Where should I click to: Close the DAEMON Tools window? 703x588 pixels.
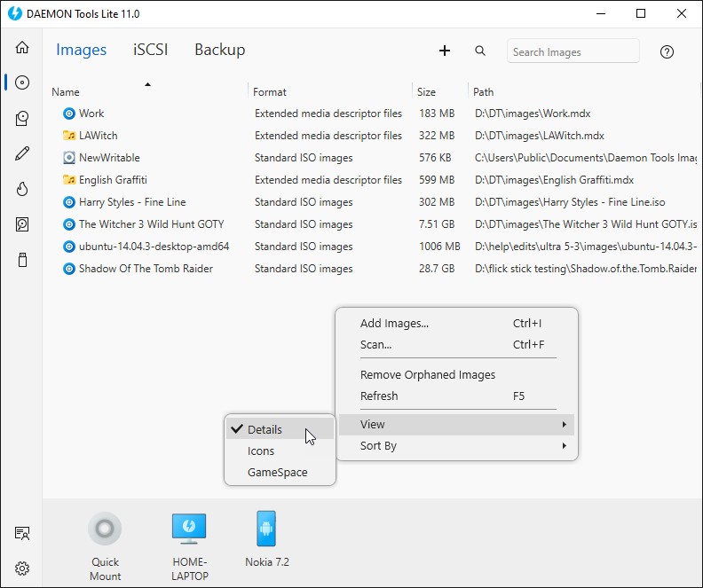(x=682, y=13)
